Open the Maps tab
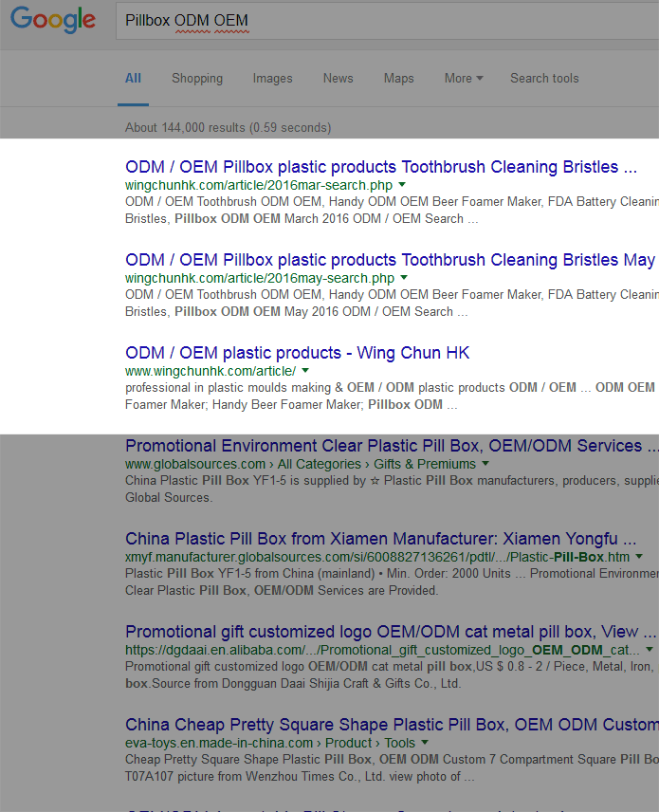Screen dimensions: 659x812 398,78
